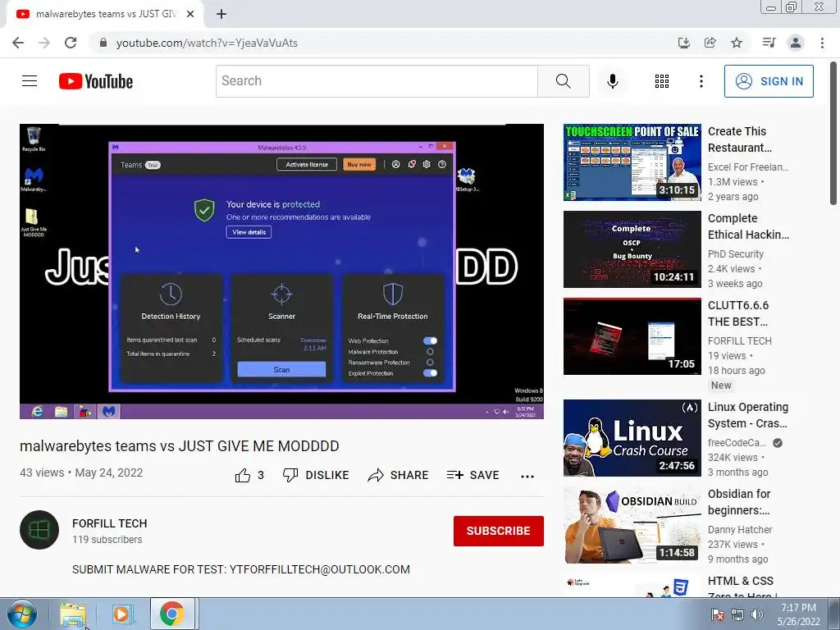Open the Linux Crash Course thumbnail
840x630 pixels.
tap(632, 438)
